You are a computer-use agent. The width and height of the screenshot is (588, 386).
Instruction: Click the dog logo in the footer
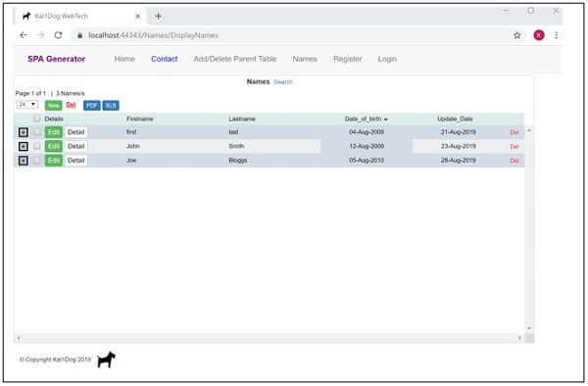coord(106,360)
